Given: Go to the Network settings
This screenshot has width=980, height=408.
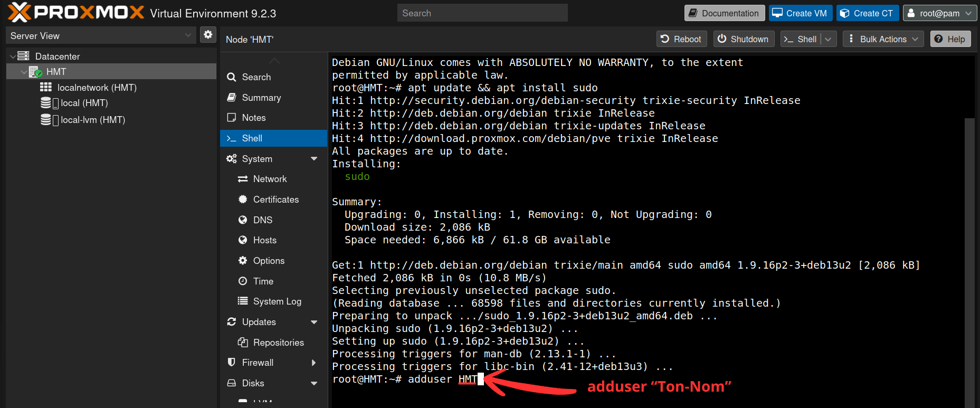Looking at the screenshot, I should click(273, 179).
